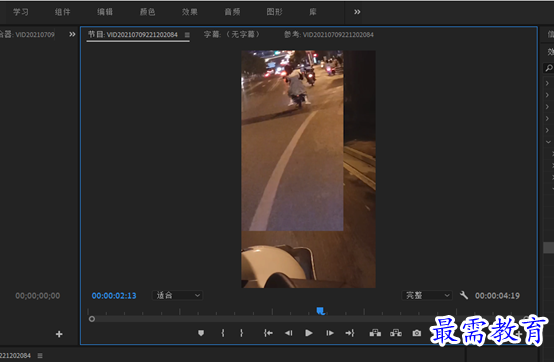Click the video preview in program monitor
Screen dimensions: 554x362
[x=308, y=169]
